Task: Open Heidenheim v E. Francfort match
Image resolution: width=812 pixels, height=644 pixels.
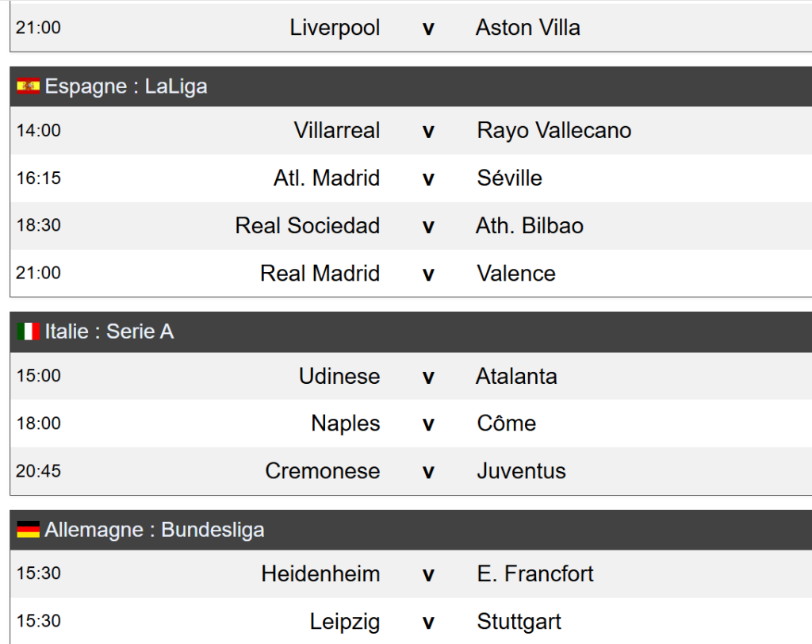Action: tap(428, 574)
